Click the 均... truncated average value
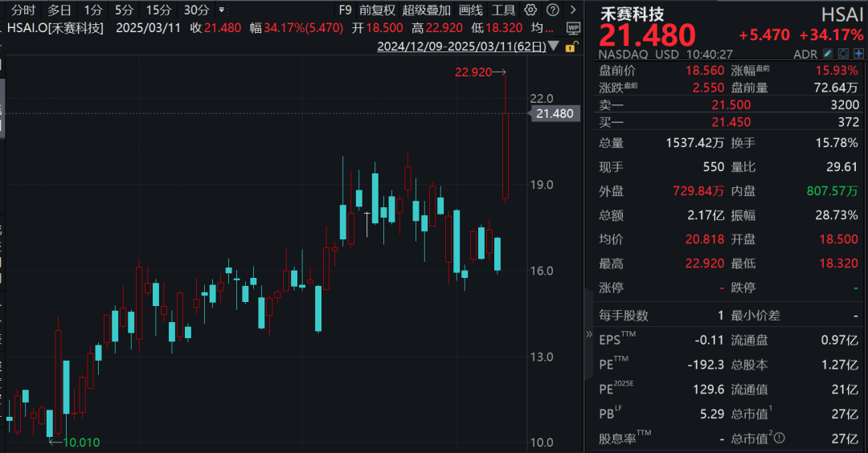 [542, 27]
